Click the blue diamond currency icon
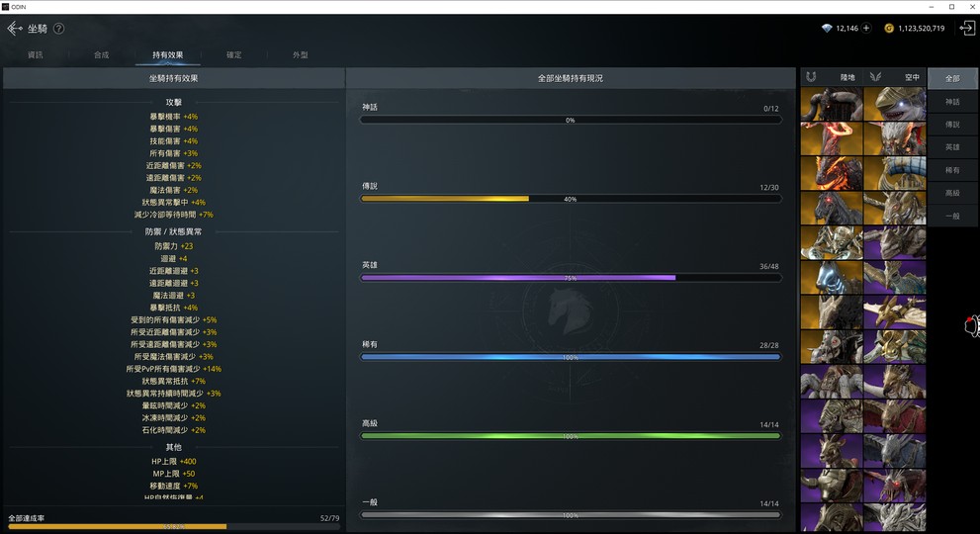Image resolution: width=980 pixels, height=534 pixels. (x=827, y=28)
